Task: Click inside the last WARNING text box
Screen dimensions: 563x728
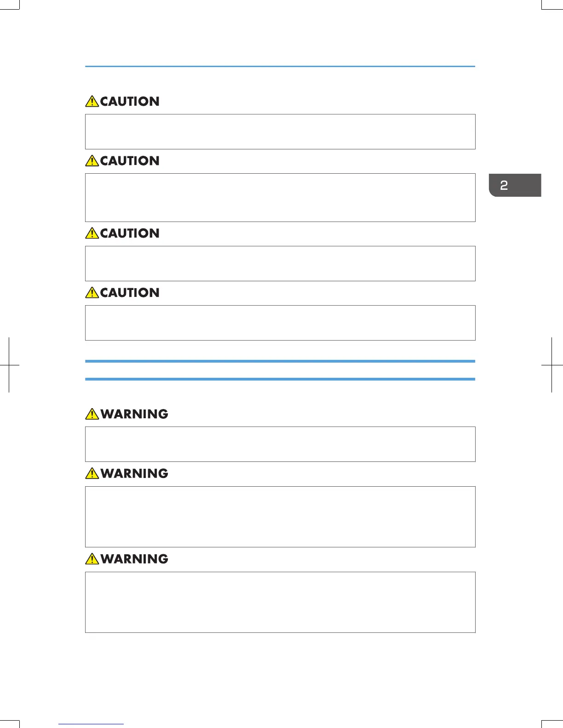Action: pos(280,602)
